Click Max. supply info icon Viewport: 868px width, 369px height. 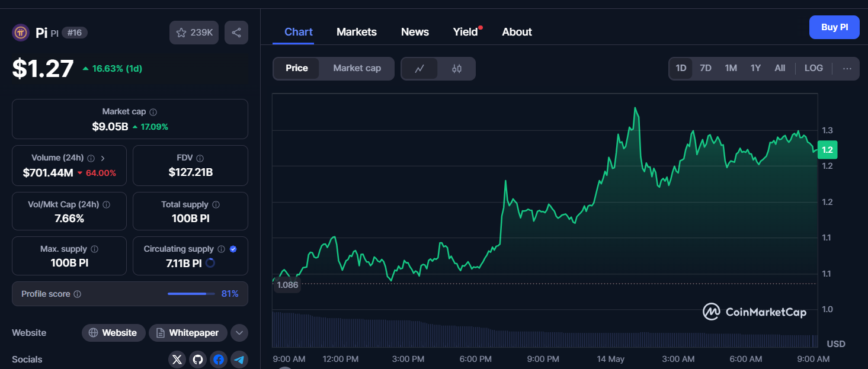[95, 249]
